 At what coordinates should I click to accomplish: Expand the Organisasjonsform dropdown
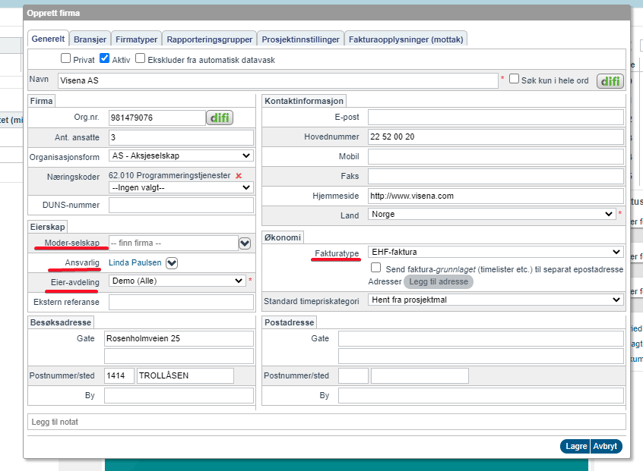[180, 156]
